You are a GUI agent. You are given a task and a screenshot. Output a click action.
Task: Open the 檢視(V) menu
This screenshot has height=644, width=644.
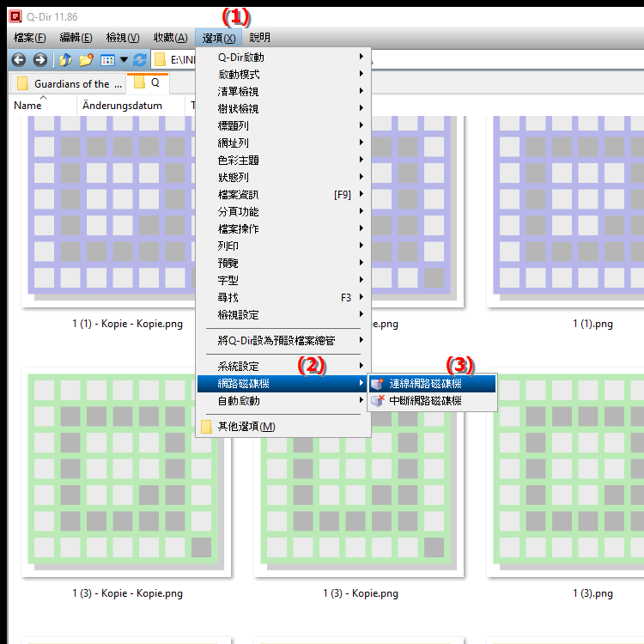[x=123, y=38]
